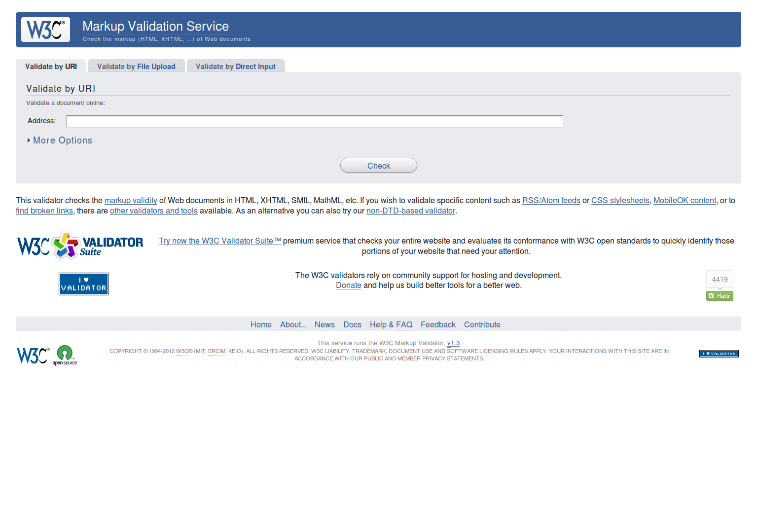Click the Validate a document online text
757x532 pixels.
[66, 103]
